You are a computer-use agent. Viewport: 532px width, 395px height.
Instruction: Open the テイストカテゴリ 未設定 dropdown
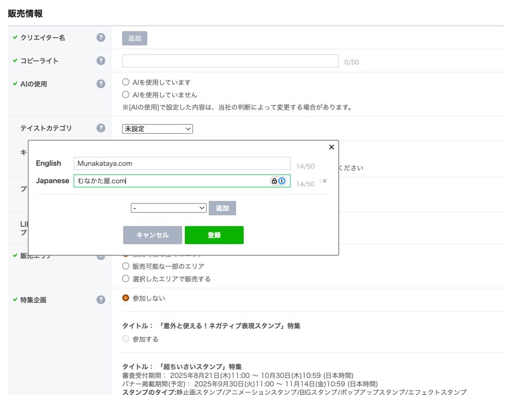157,129
